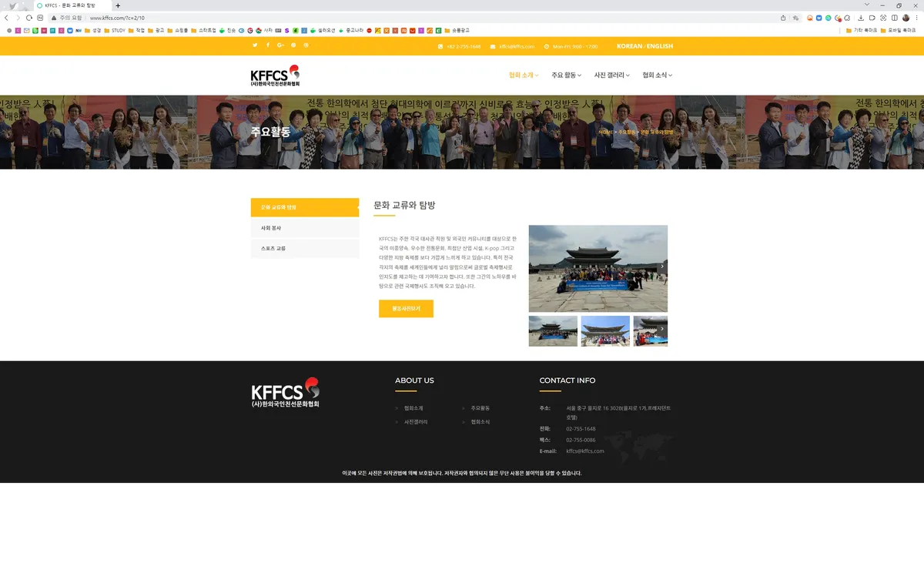Select the middle gallery thumbnail
Viewport: 924px width, 563px height.
(x=605, y=331)
